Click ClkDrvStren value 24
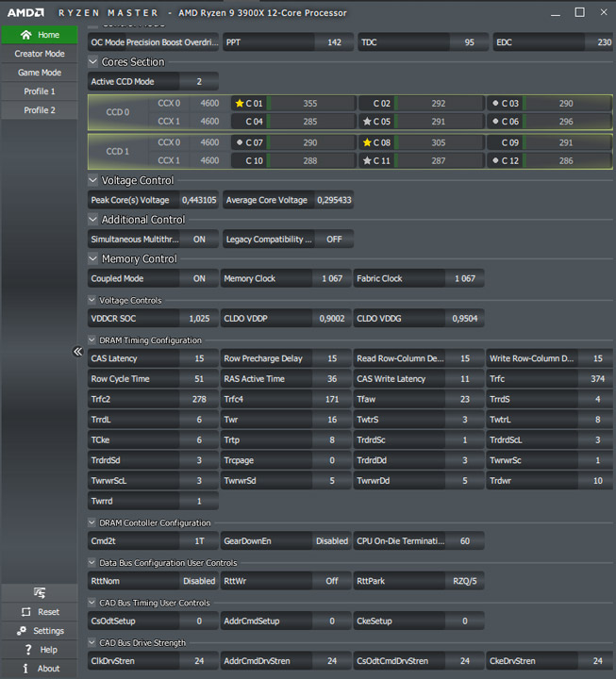This screenshot has width=616, height=679. (199, 661)
